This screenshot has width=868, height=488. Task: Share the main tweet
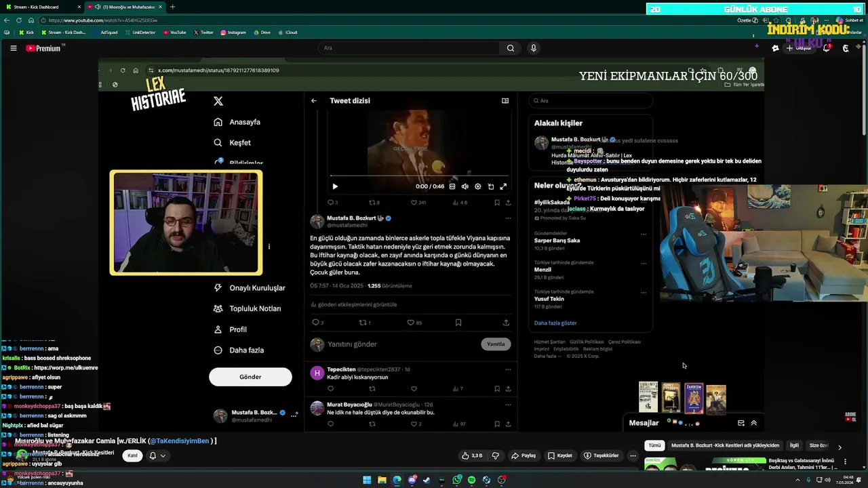click(x=506, y=323)
